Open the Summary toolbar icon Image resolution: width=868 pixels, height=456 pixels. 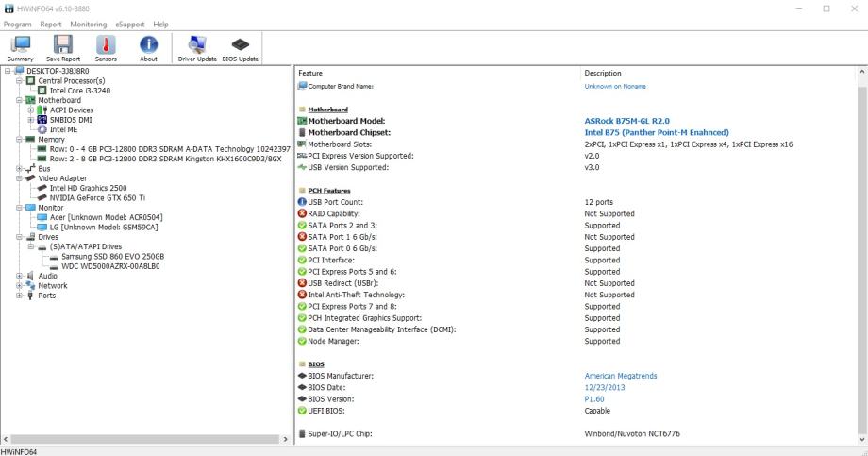point(21,46)
